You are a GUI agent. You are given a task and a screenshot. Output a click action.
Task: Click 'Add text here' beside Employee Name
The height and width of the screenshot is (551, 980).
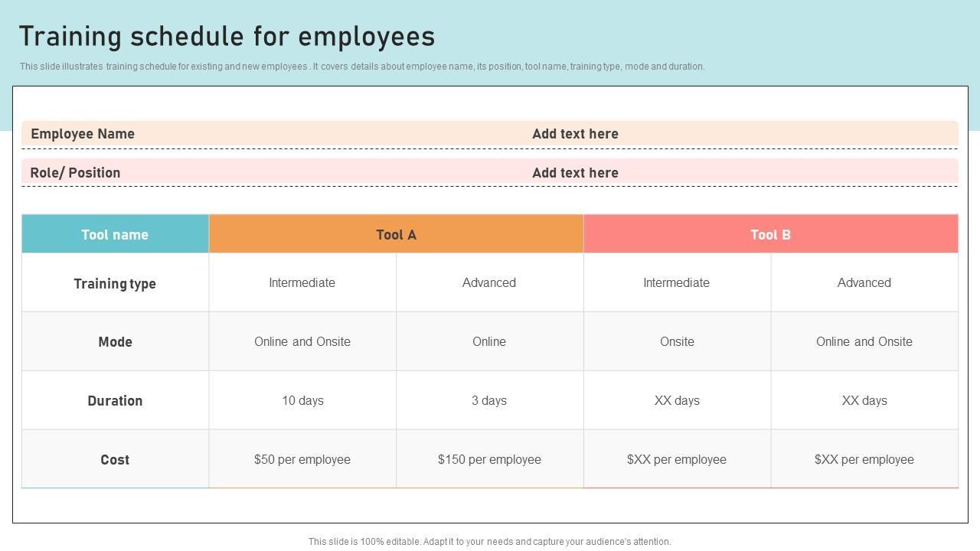click(x=575, y=134)
